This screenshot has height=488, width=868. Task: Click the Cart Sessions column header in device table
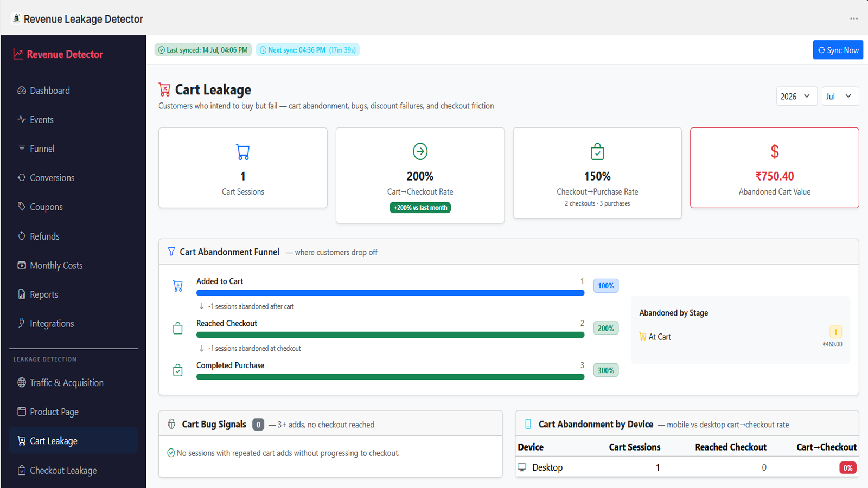tap(635, 447)
